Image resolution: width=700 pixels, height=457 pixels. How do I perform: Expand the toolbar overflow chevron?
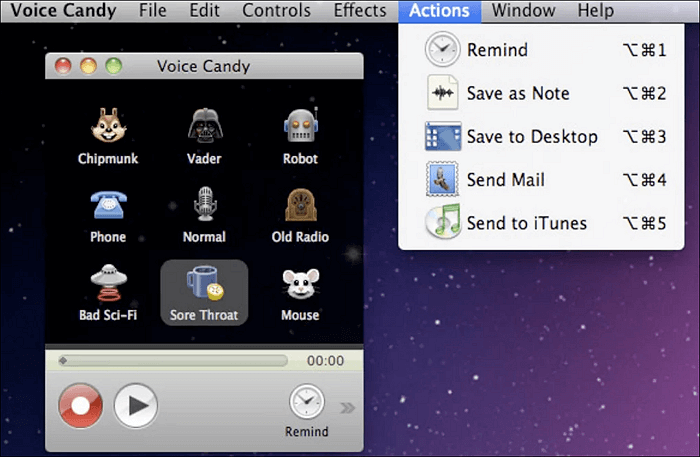[347, 407]
